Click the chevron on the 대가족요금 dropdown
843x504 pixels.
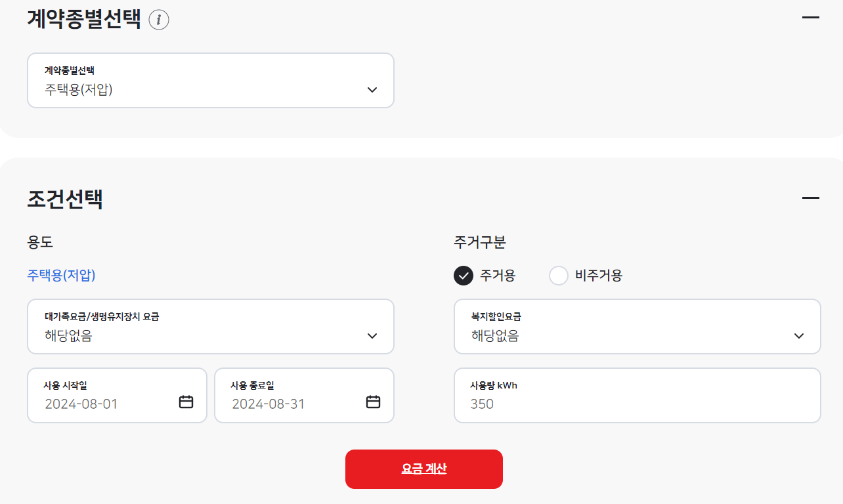[372, 335]
